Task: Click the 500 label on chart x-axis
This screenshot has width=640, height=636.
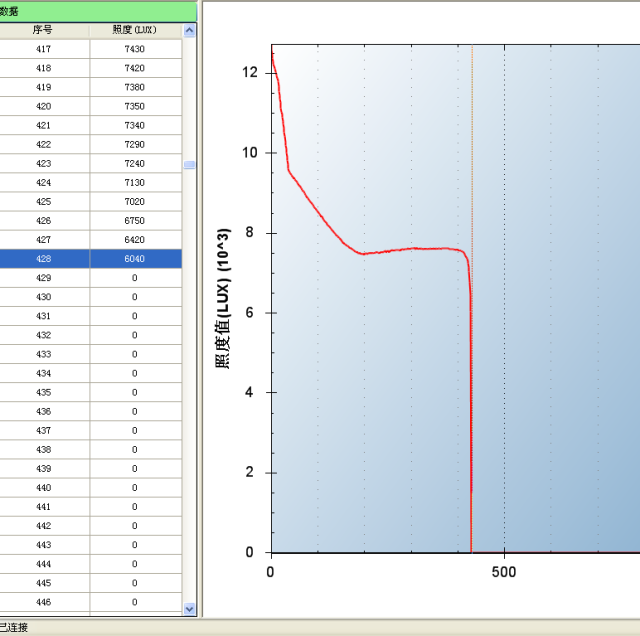Action: pos(504,570)
